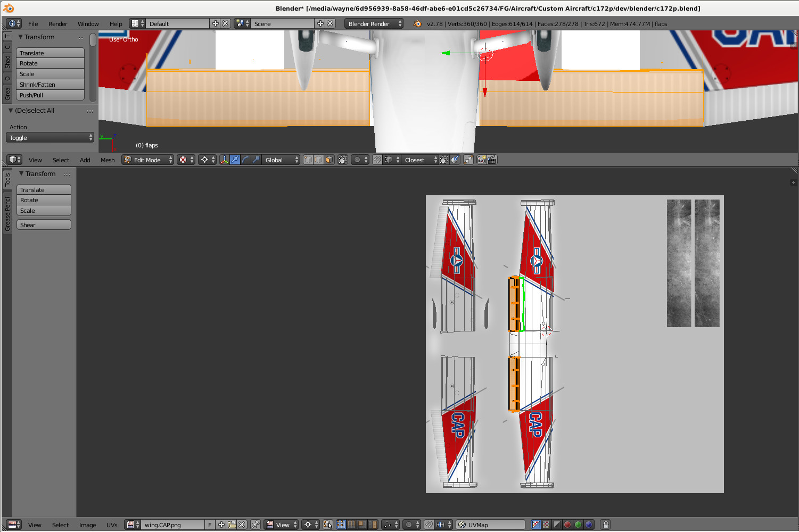Unlink the wing.CAP.png image datablock
Image resolution: width=799 pixels, height=532 pixels.
(242, 525)
